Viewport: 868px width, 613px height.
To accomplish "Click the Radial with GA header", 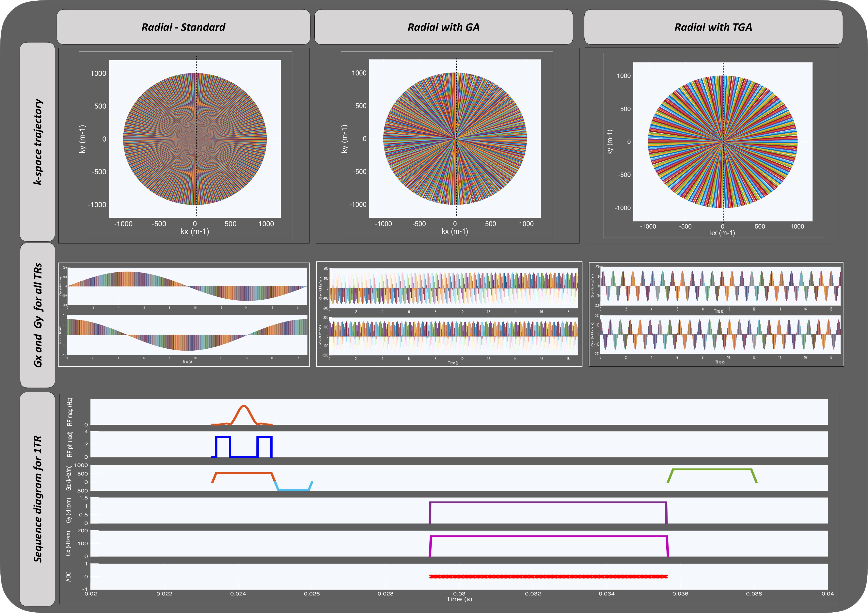I will 443,27.
